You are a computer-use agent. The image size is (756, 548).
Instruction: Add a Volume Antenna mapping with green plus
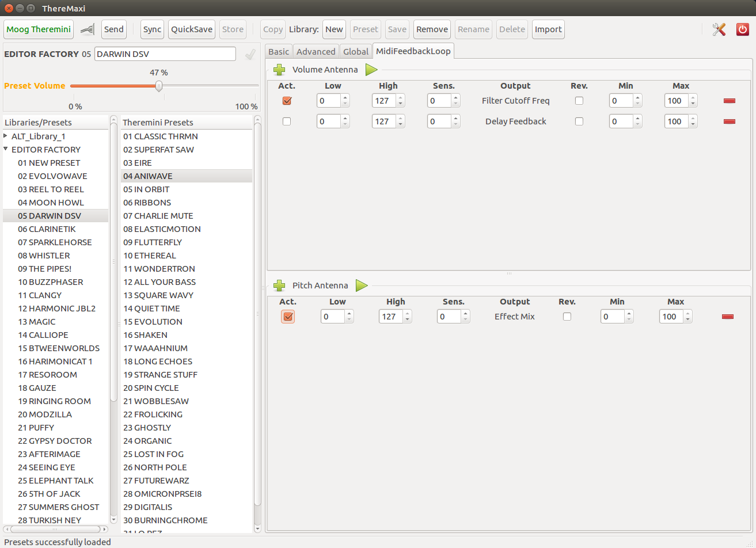[279, 70]
